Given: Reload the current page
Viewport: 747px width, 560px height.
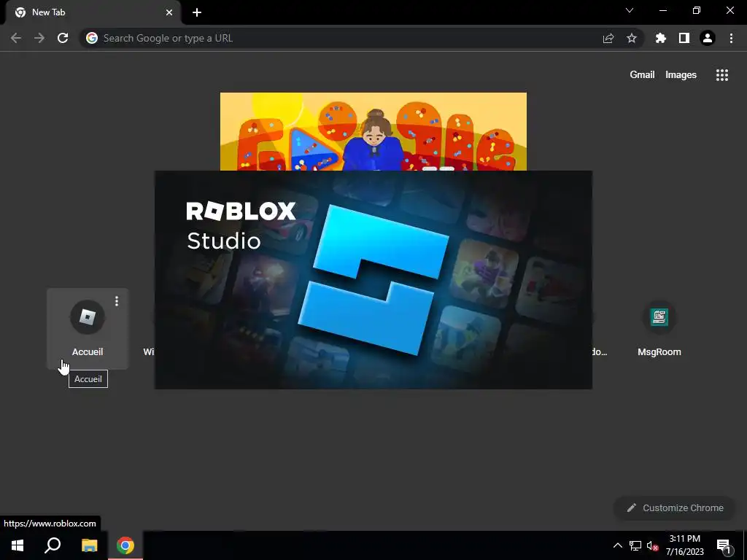Looking at the screenshot, I should 63,38.
